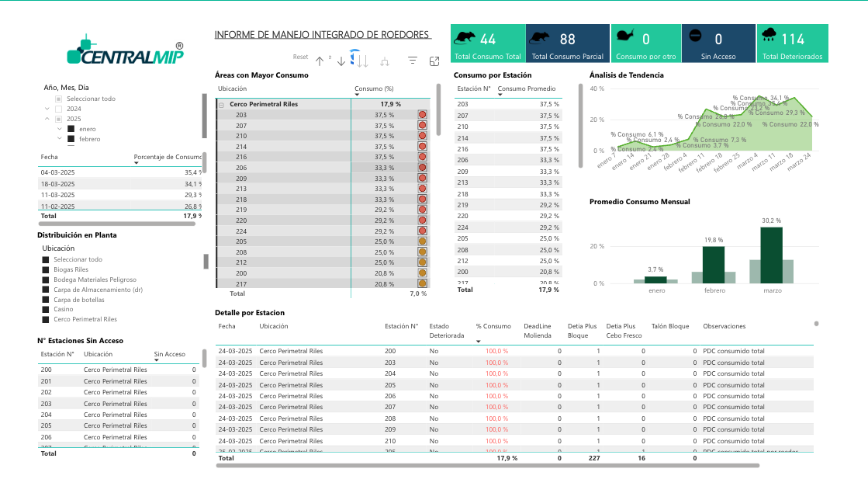The image size is (868, 500).
Task: Click the marzo bar in monthly chart
Action: click(x=772, y=255)
